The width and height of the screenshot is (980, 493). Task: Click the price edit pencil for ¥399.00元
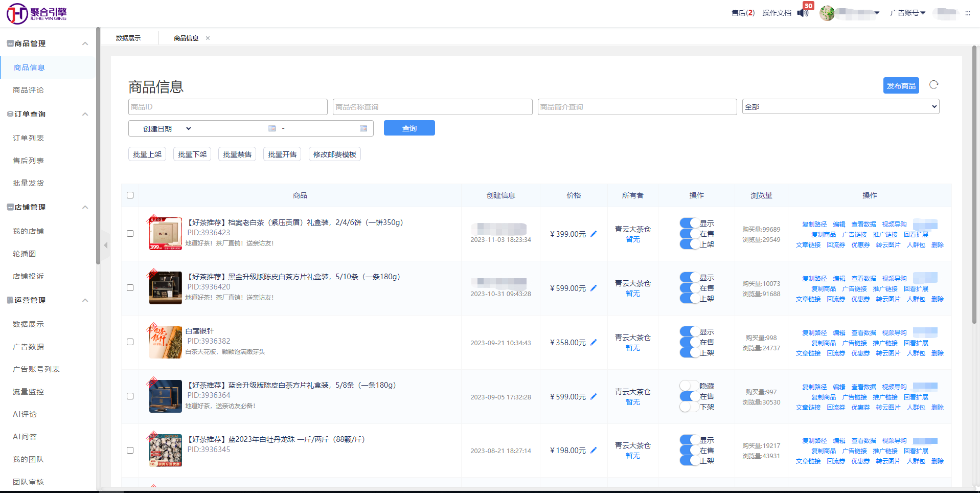594,234
